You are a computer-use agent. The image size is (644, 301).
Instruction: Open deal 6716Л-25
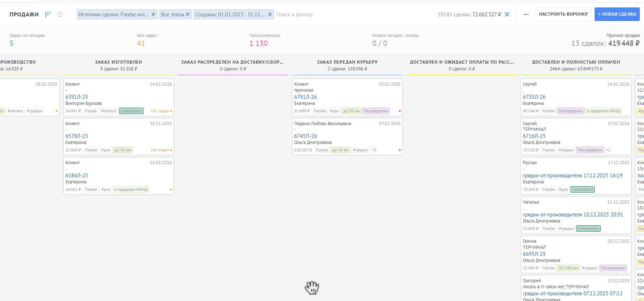534,136
